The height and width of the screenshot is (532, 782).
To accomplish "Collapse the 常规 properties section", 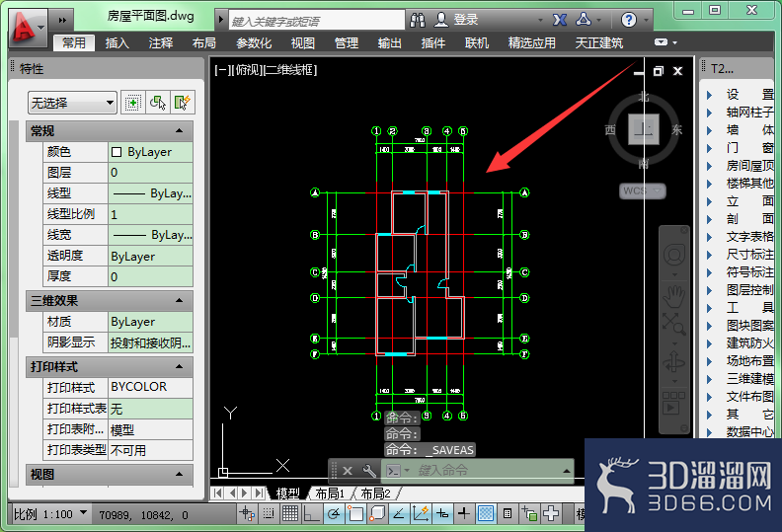I will point(179,131).
